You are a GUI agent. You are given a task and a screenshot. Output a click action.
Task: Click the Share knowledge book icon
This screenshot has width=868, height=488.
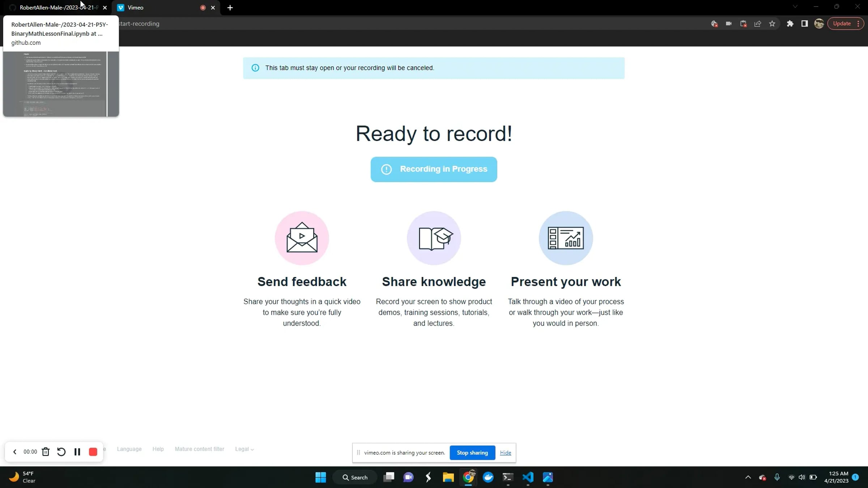(434, 238)
